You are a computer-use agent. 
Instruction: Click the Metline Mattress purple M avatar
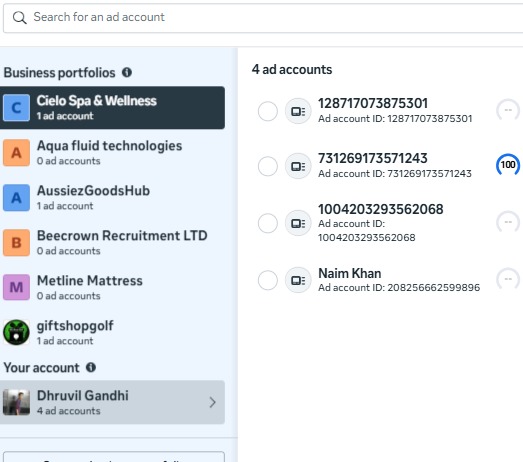coord(16,287)
